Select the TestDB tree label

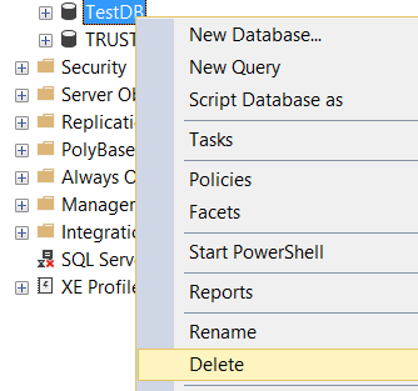114,12
